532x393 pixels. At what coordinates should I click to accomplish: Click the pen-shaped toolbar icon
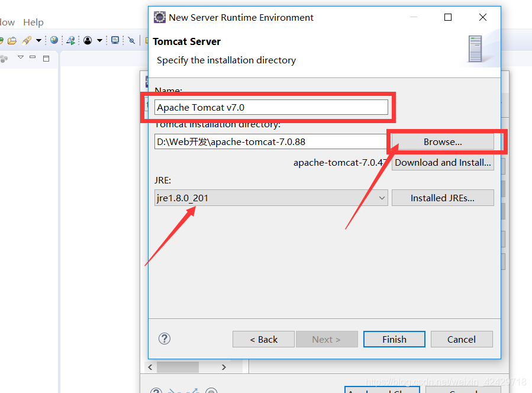pos(27,41)
